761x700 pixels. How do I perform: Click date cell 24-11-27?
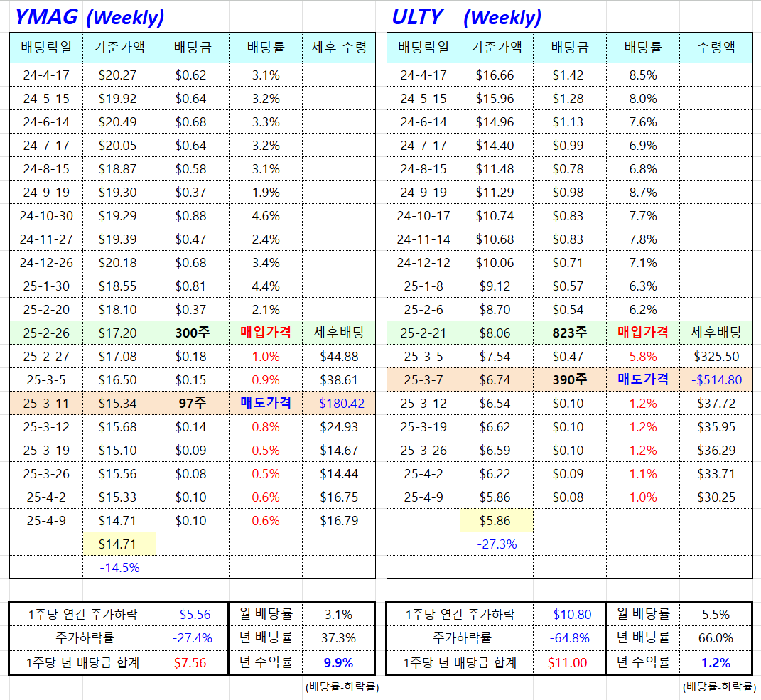coord(46,239)
